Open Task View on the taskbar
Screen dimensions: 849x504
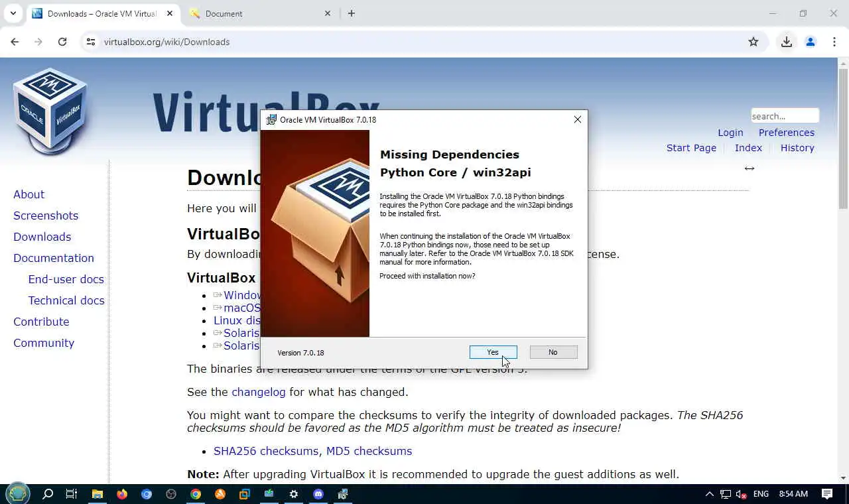click(72, 494)
